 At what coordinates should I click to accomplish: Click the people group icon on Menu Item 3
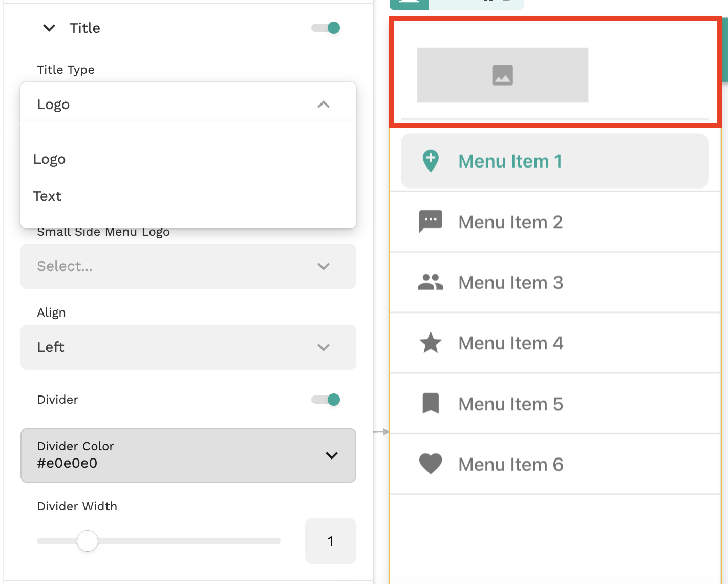(431, 282)
